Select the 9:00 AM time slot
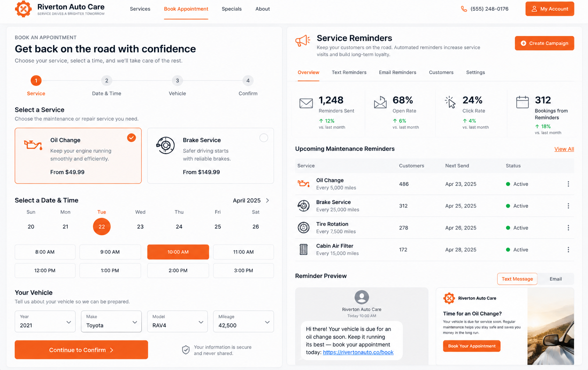This screenshot has height=370, width=588. (110, 252)
